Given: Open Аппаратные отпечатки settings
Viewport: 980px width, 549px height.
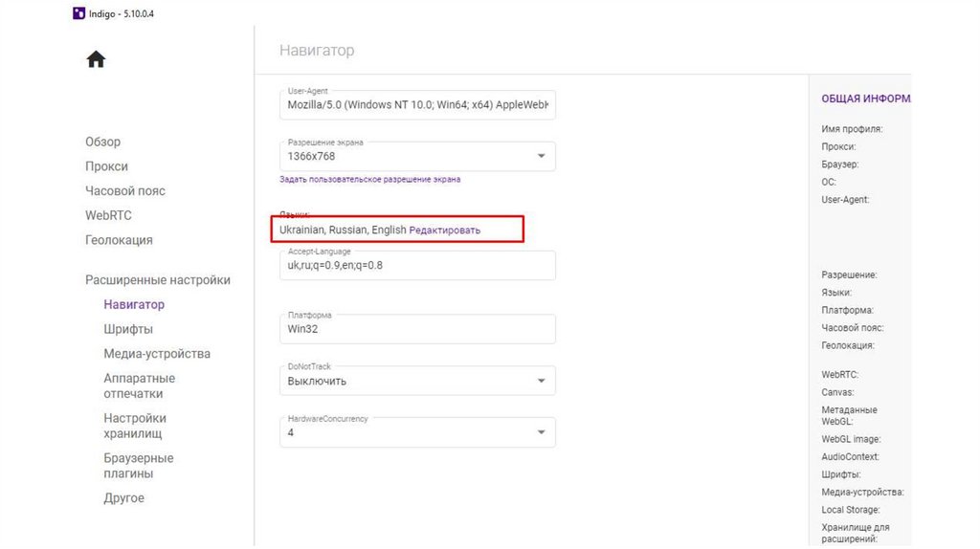Looking at the screenshot, I should [139, 385].
